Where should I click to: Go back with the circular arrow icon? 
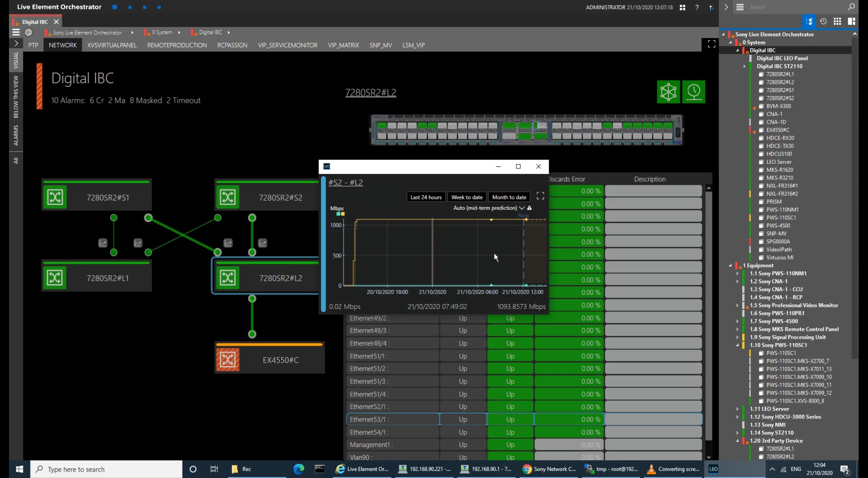(x=28, y=32)
